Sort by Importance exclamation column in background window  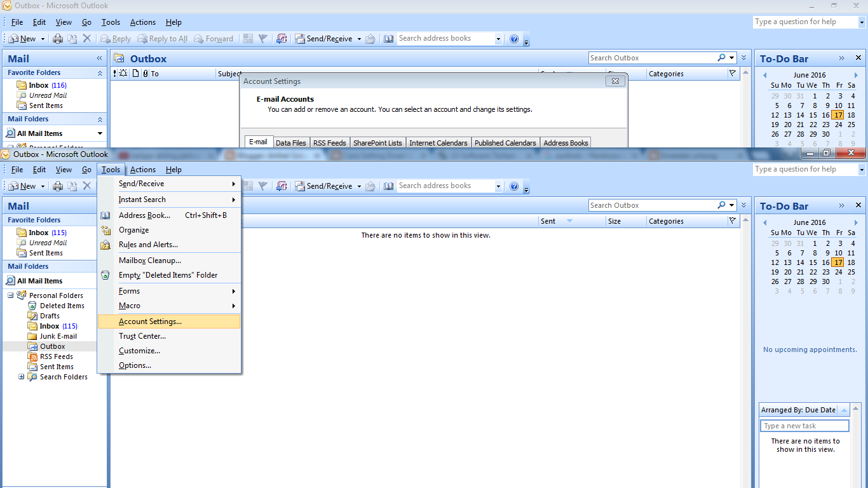click(115, 74)
